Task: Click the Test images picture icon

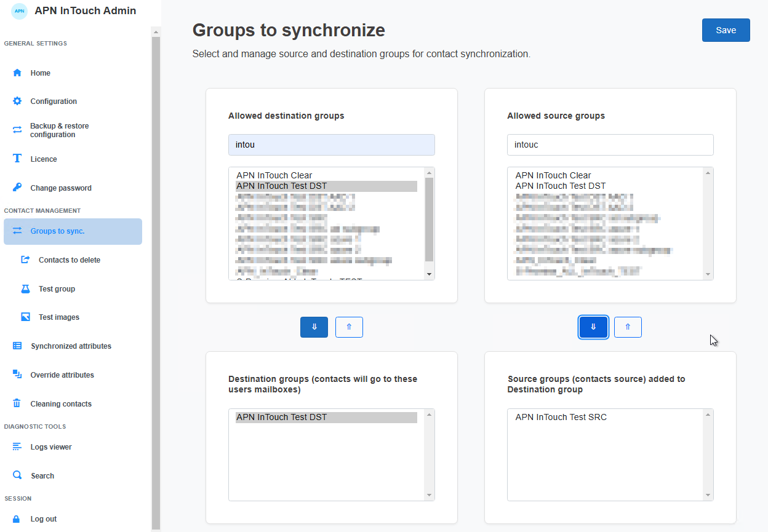Action: point(25,317)
